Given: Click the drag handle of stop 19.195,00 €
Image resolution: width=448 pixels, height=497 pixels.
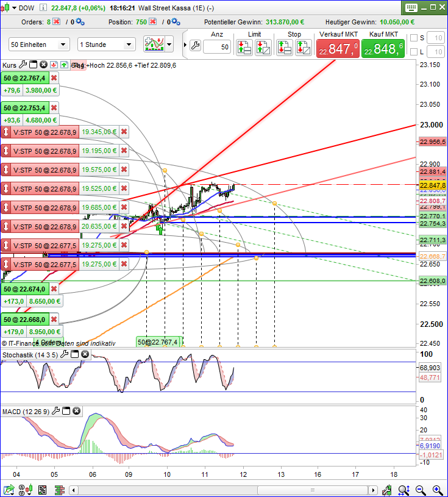Looking at the screenshot, I should [x=5, y=151].
